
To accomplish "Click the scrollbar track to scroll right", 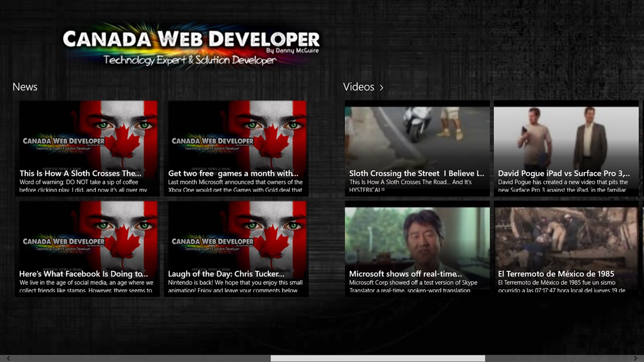I will pos(552,358).
